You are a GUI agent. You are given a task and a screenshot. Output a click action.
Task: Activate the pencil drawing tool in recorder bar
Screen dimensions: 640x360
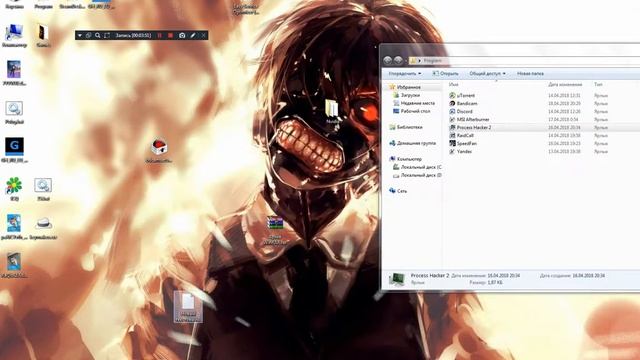[x=193, y=36]
